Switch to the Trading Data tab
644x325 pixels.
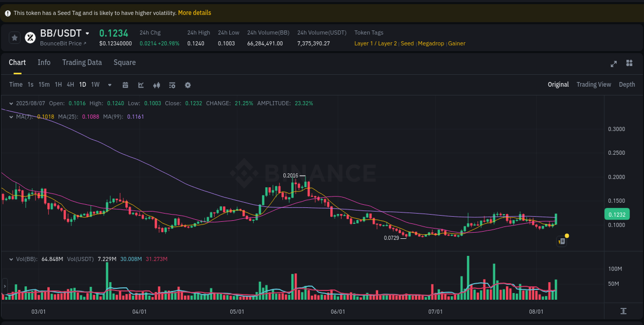click(82, 62)
